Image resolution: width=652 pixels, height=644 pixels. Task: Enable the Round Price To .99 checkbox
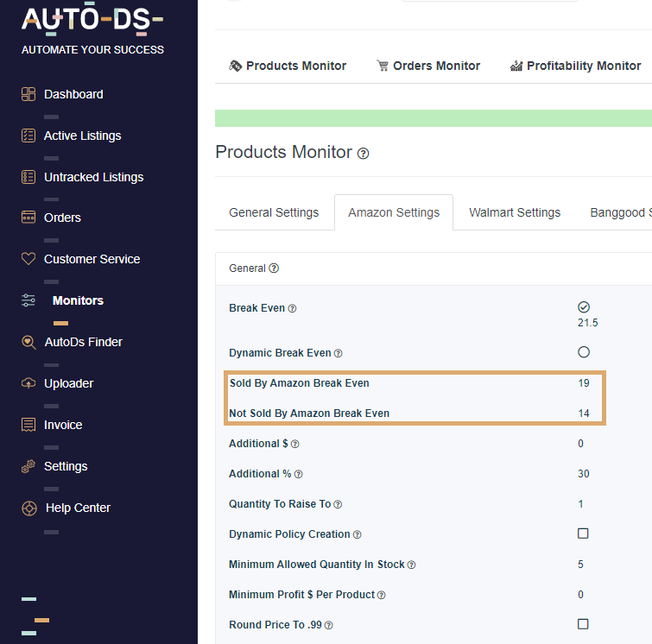[583, 624]
